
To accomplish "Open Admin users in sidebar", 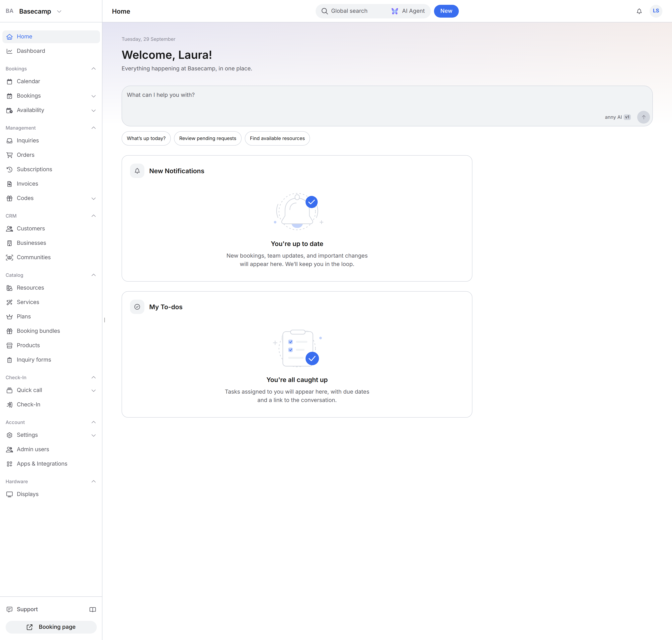I will 51,449.
